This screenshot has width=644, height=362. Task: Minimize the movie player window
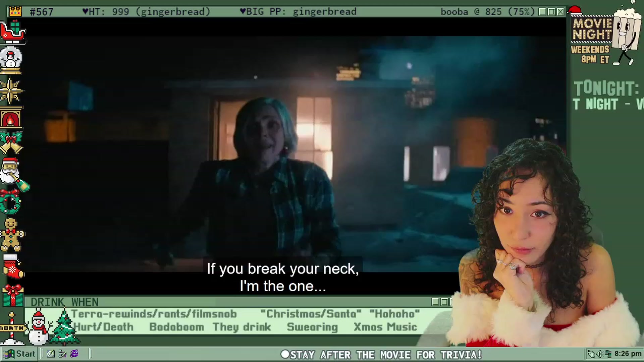542,12
